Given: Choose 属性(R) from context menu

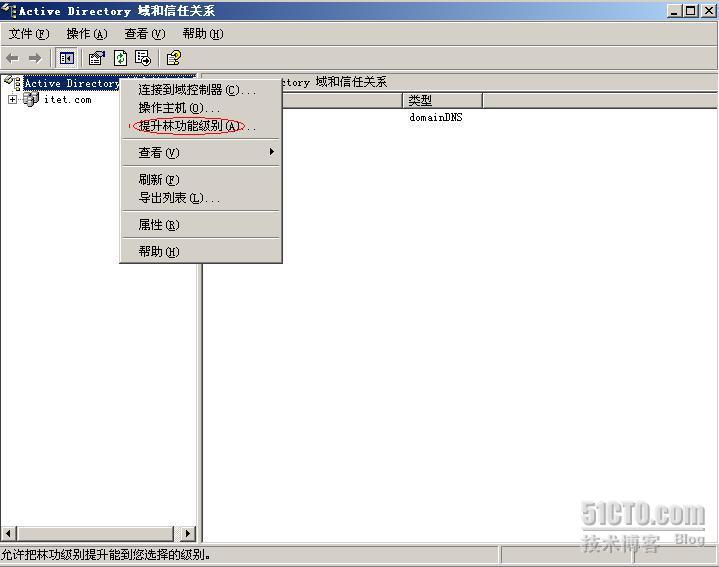Looking at the screenshot, I should (x=201, y=225).
